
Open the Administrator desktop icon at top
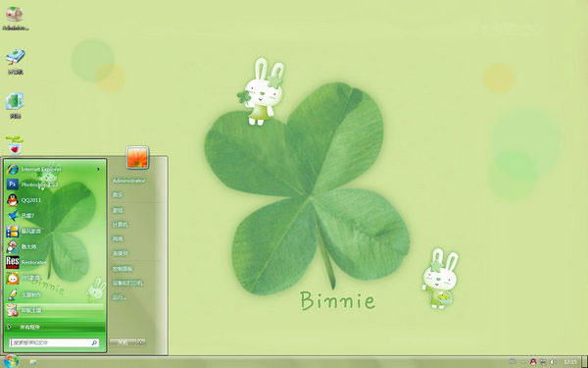tap(15, 18)
